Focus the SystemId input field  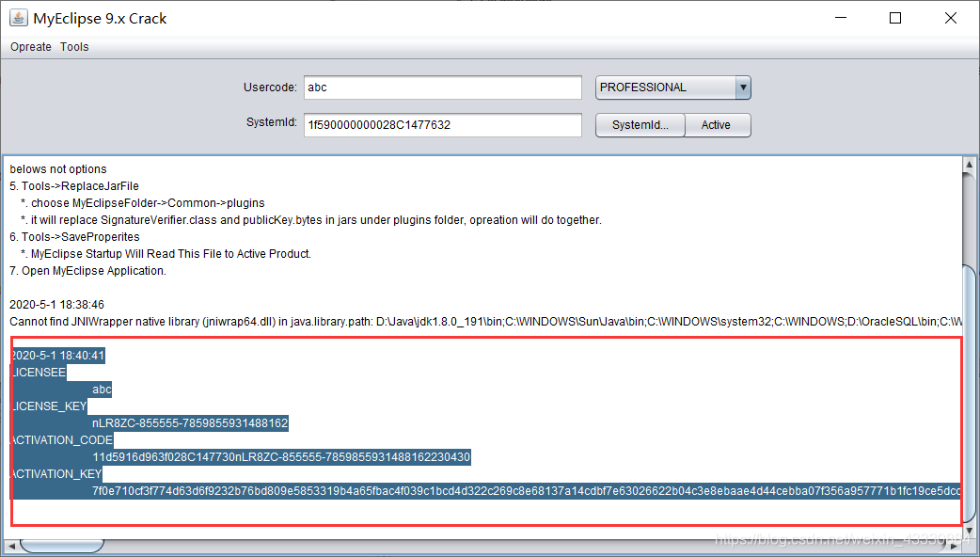click(x=442, y=125)
